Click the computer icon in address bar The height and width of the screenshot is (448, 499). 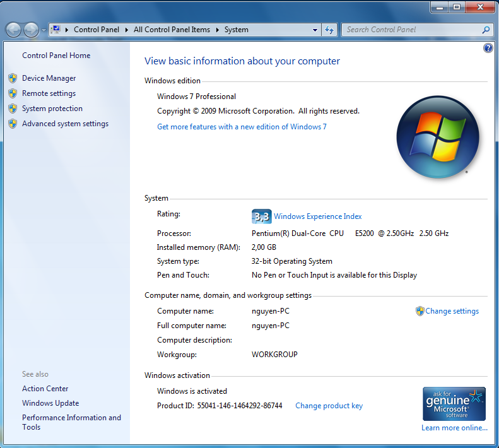56,30
